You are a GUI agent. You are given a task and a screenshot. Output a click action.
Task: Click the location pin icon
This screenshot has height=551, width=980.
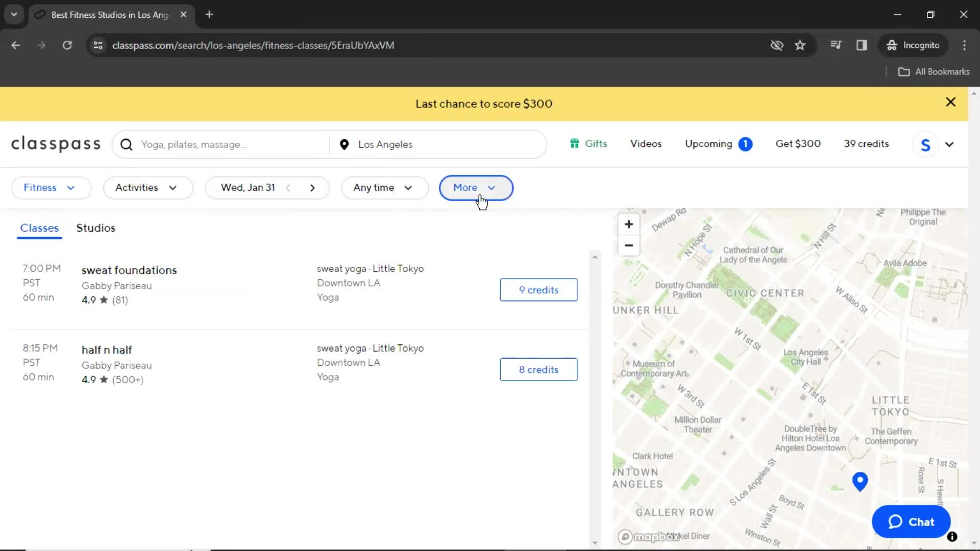click(x=344, y=145)
